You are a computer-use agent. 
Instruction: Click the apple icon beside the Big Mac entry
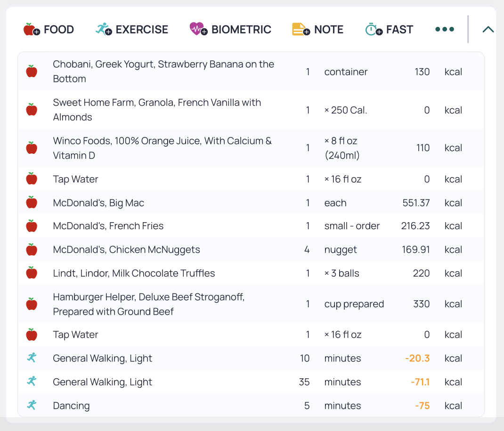(x=32, y=202)
